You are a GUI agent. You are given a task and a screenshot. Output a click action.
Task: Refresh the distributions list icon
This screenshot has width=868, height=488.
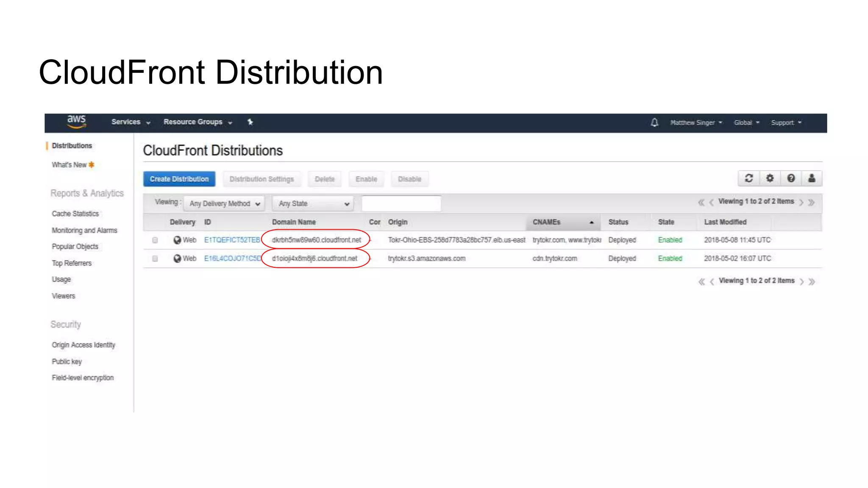[x=749, y=178]
